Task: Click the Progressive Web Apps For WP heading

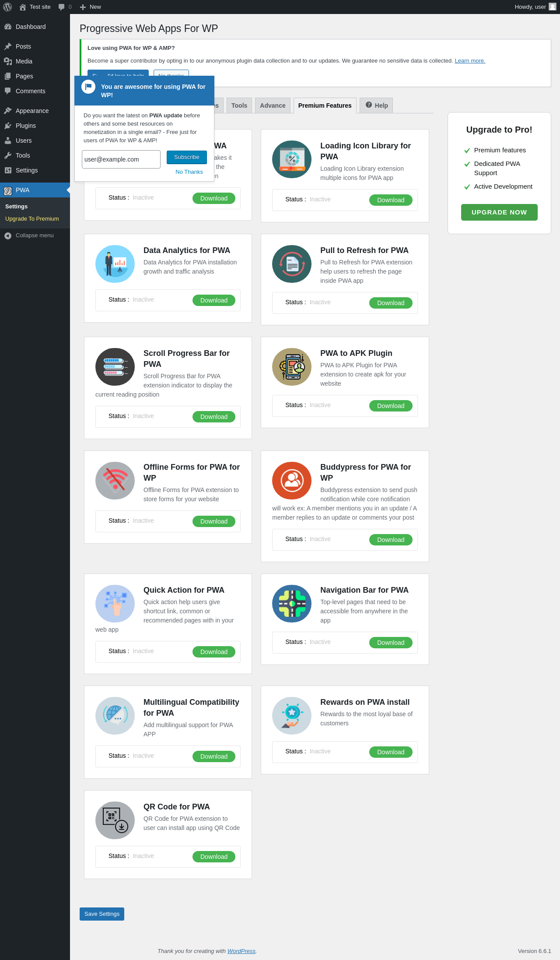Action: 149,28
